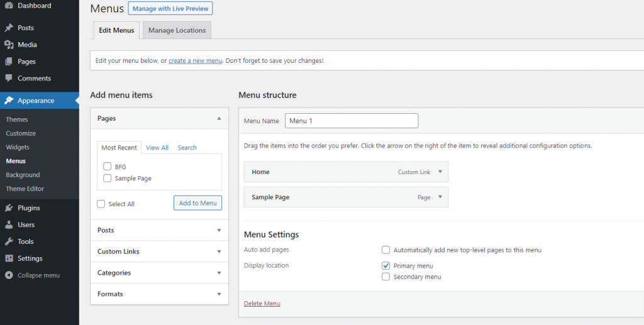The height and width of the screenshot is (325, 644).
Task: Click the Plugins plug icon
Action: [9, 208]
